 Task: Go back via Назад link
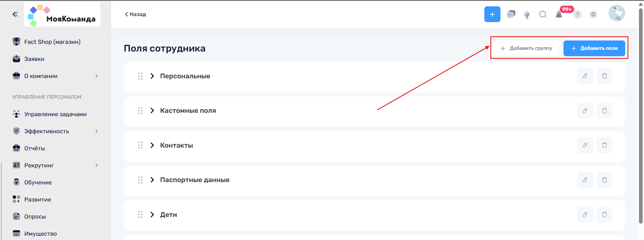click(136, 14)
